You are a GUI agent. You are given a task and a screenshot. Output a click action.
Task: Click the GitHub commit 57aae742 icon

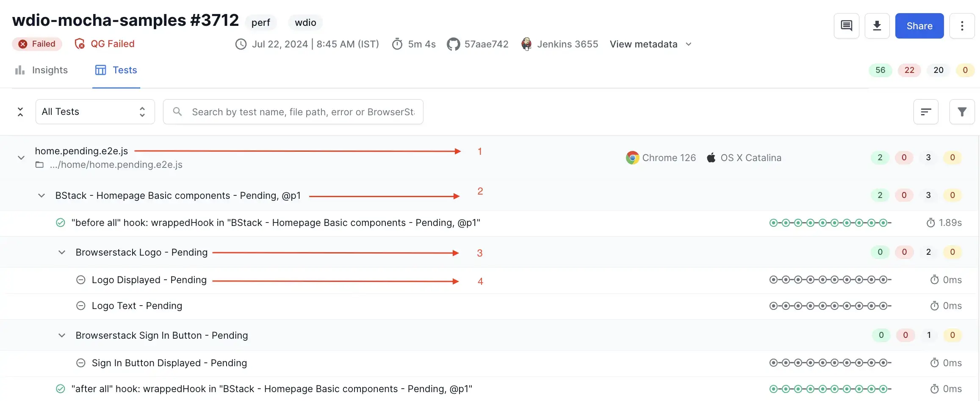pos(453,44)
